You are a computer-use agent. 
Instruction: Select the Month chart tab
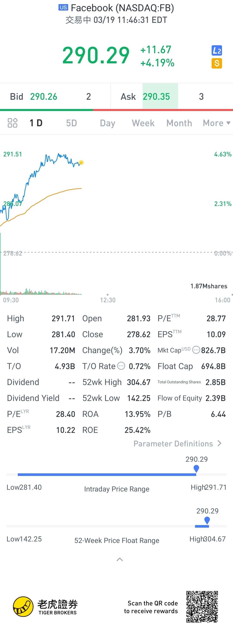click(x=179, y=123)
